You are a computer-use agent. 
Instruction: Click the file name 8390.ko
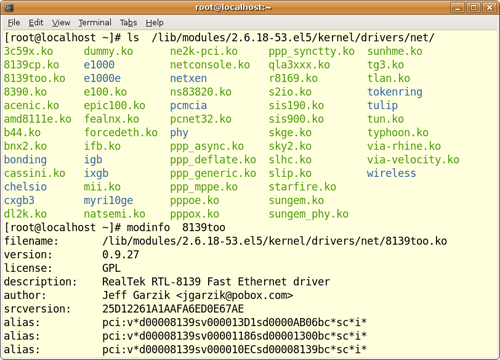click(x=25, y=92)
